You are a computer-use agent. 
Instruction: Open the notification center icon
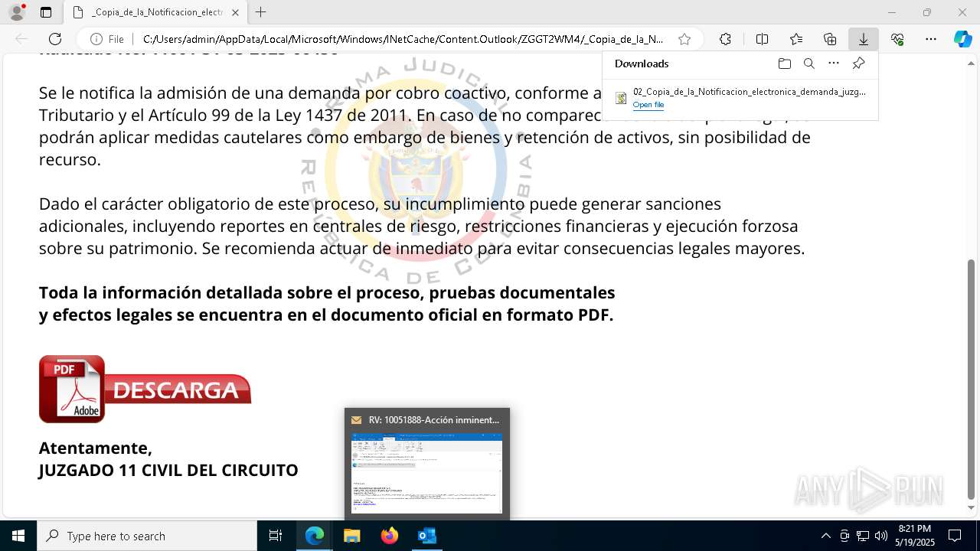[x=955, y=536]
